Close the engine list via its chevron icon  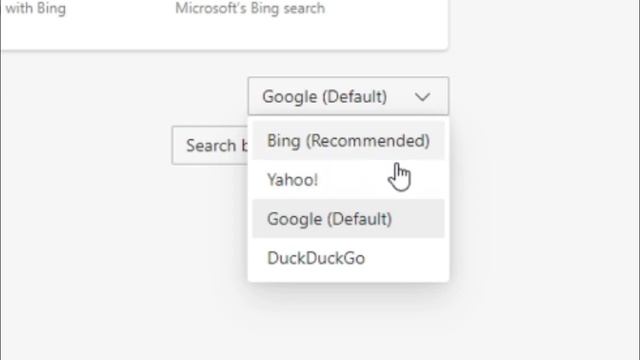click(x=422, y=97)
